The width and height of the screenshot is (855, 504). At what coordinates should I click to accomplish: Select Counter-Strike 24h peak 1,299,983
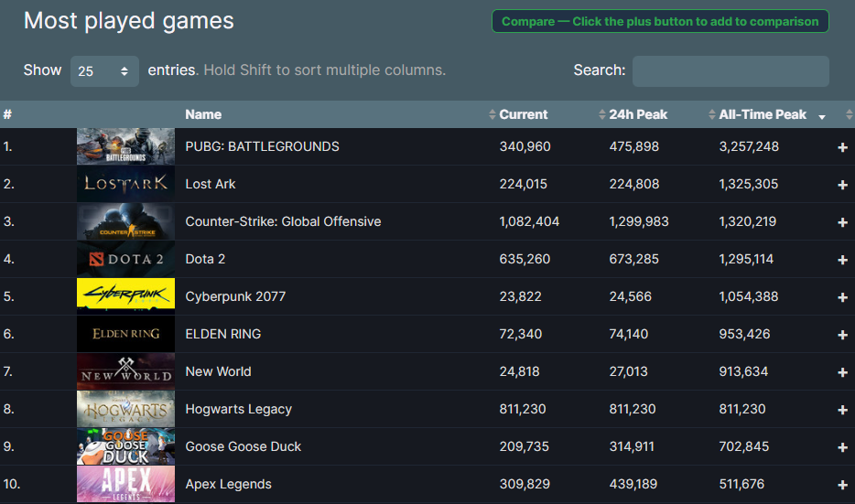pos(639,221)
